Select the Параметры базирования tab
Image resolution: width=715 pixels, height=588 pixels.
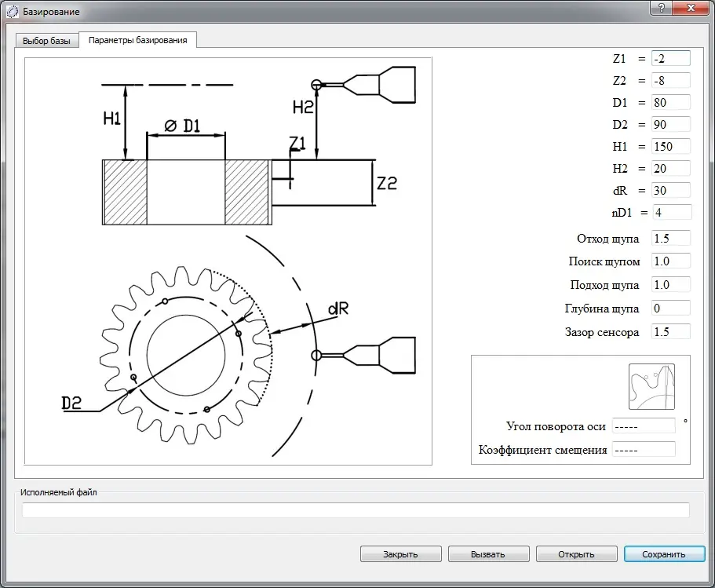point(137,40)
